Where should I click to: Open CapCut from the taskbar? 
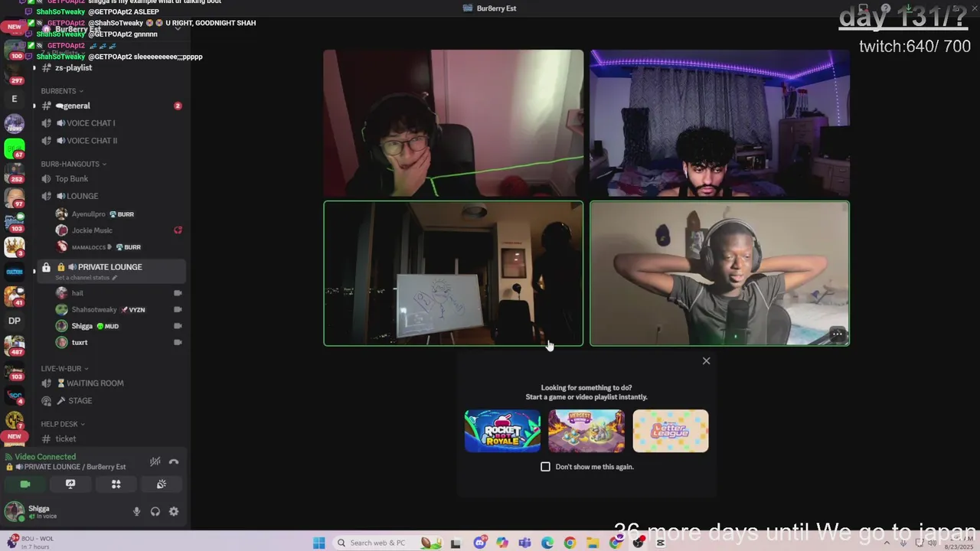point(661,543)
